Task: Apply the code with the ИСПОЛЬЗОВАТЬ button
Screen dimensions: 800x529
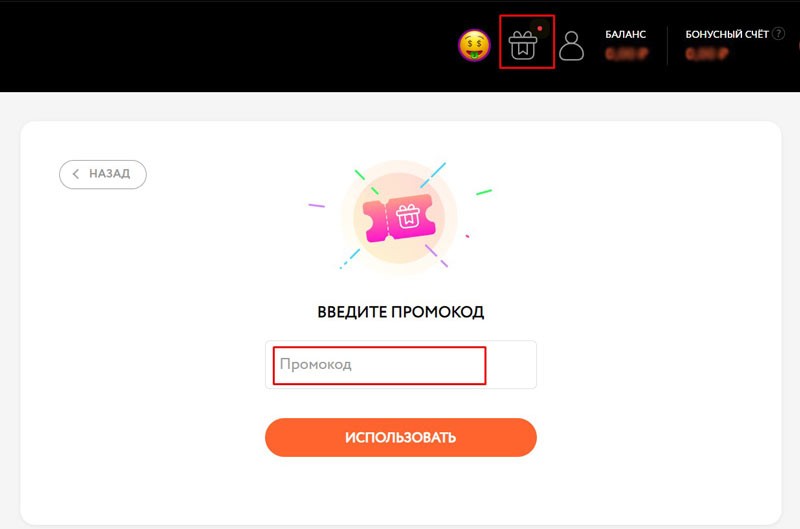Action: (401, 437)
